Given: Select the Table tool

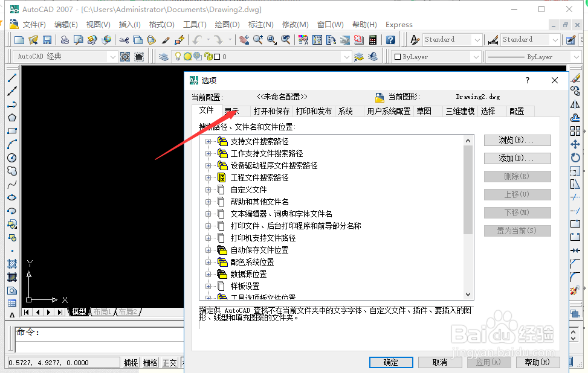Looking at the screenshot, I should 12,304.
